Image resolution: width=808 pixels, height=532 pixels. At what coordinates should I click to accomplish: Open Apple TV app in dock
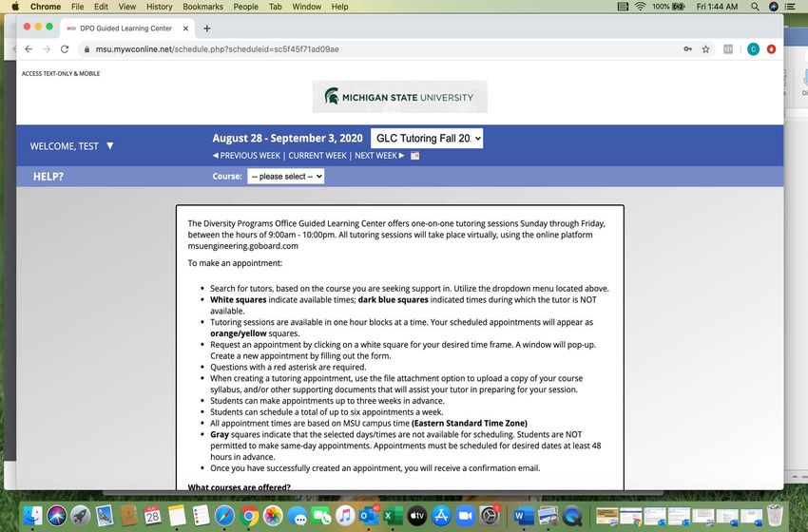pyautogui.click(x=417, y=515)
